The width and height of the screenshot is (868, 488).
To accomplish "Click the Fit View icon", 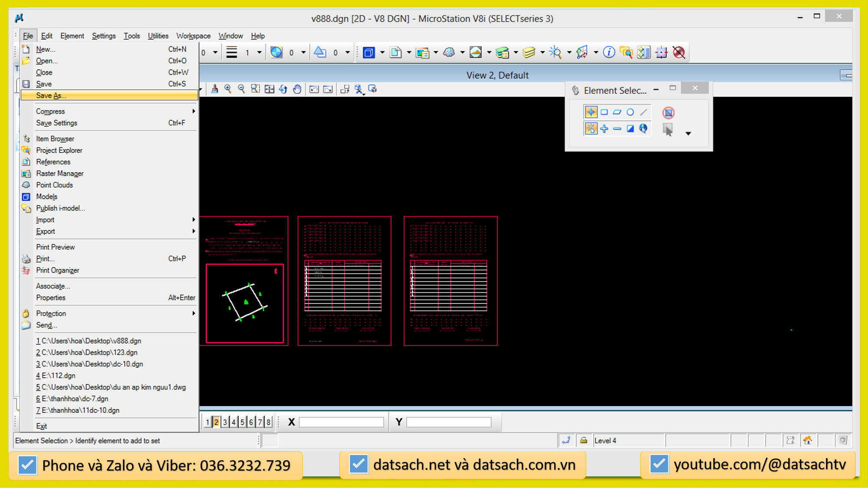I will 270,89.
